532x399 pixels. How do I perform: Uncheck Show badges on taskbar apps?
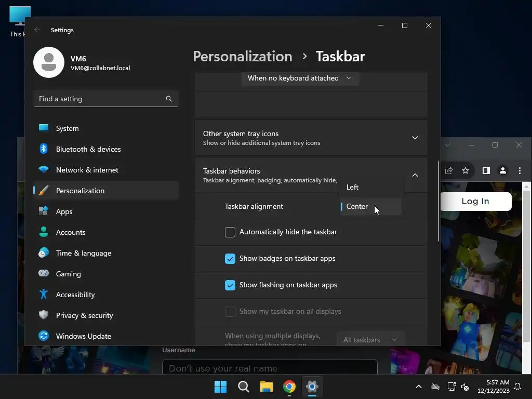coord(230,259)
